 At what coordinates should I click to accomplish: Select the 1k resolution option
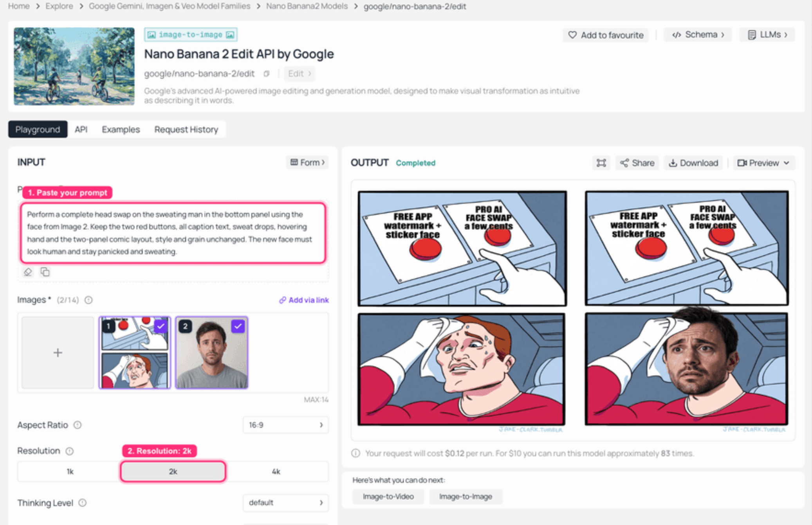[x=70, y=471]
